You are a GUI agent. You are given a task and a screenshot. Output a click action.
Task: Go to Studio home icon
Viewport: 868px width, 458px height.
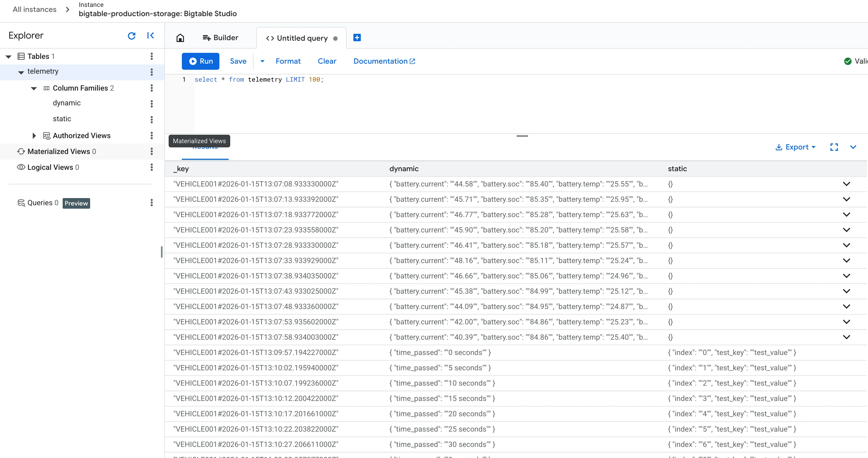pos(180,38)
